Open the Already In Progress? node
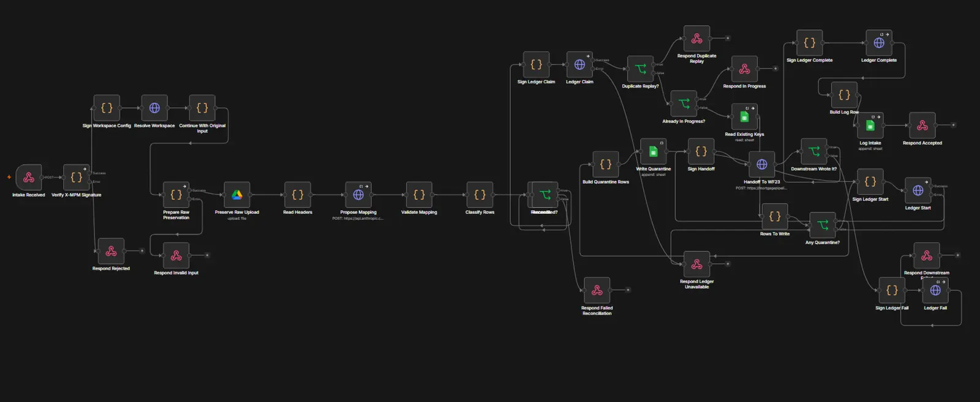Viewport: 980px width, 402px height. tap(684, 104)
